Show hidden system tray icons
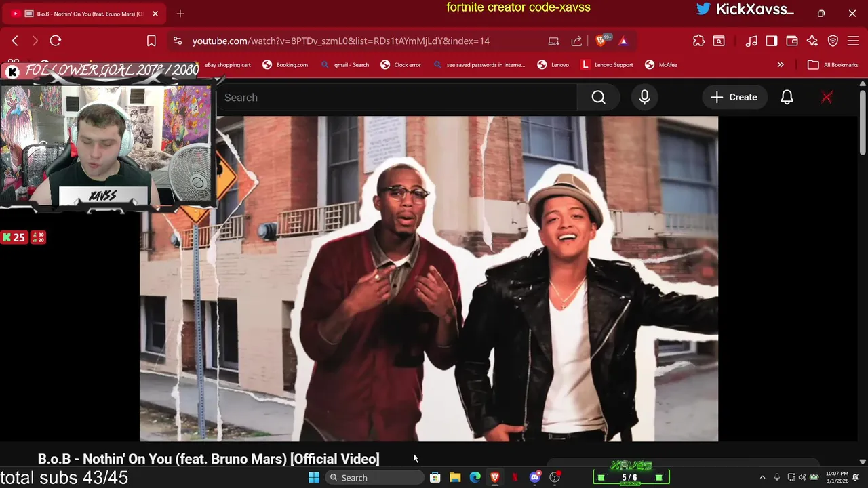 click(x=762, y=478)
